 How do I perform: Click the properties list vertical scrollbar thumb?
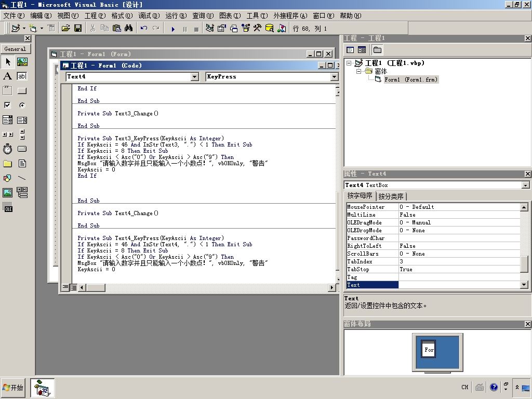click(x=524, y=264)
